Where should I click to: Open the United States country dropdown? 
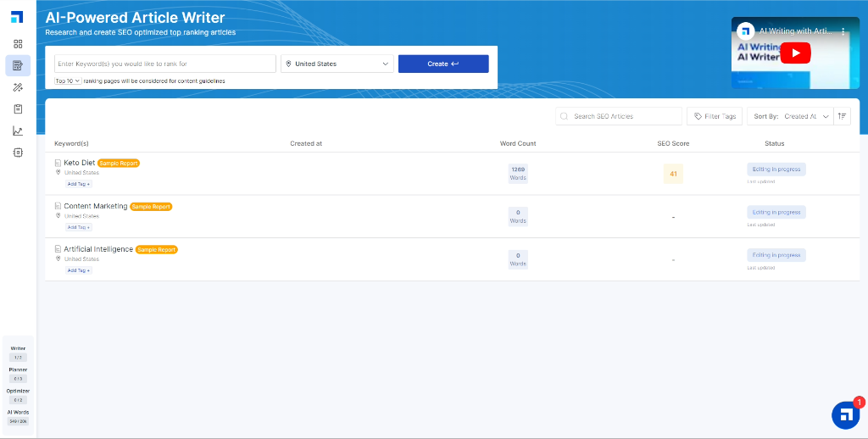coord(337,64)
